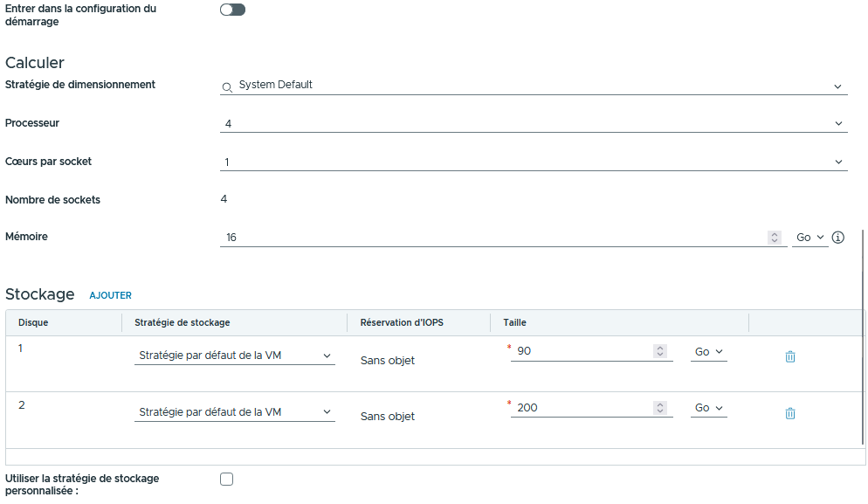Delete disk 2 using trash icon
868x504 pixels.
[790, 413]
